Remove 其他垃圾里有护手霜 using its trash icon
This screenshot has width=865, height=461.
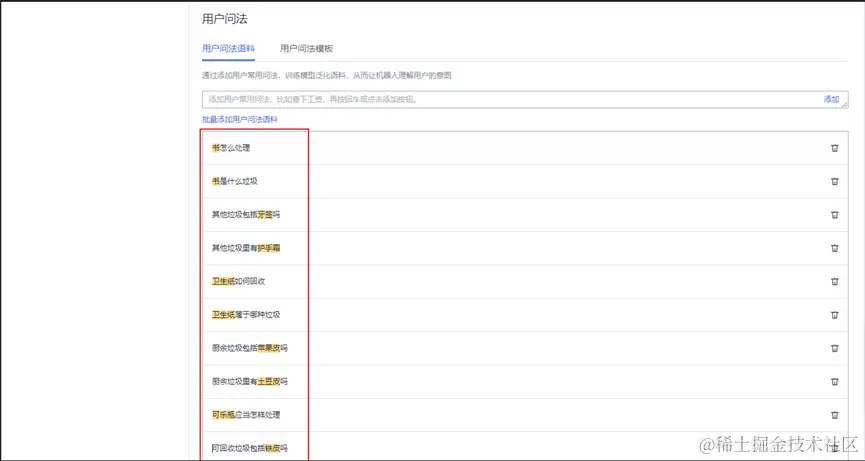click(x=835, y=248)
